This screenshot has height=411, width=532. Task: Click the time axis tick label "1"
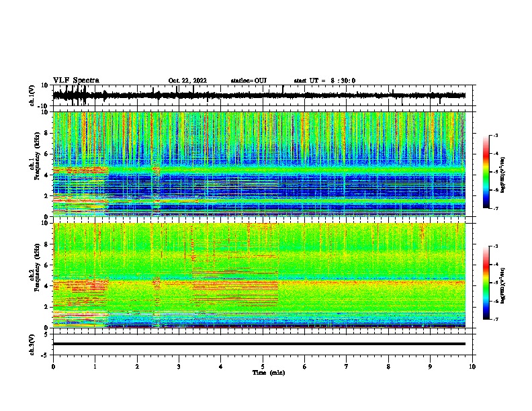click(x=95, y=367)
